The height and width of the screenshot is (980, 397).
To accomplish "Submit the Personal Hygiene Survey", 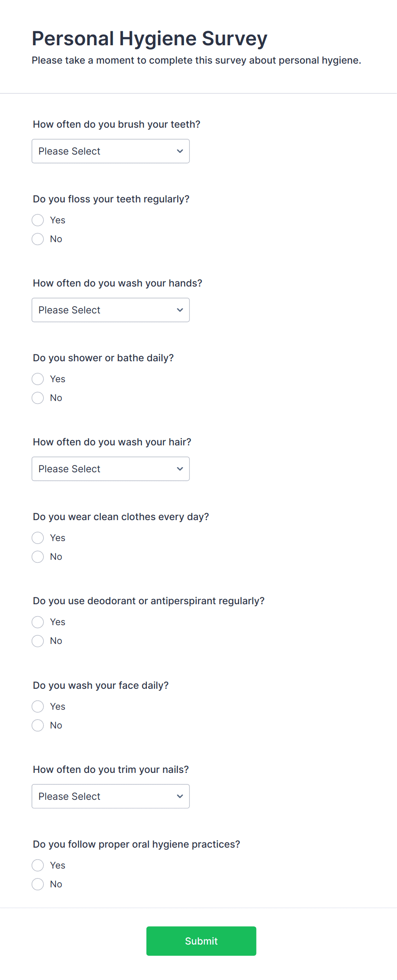I will pyautogui.click(x=201, y=941).
